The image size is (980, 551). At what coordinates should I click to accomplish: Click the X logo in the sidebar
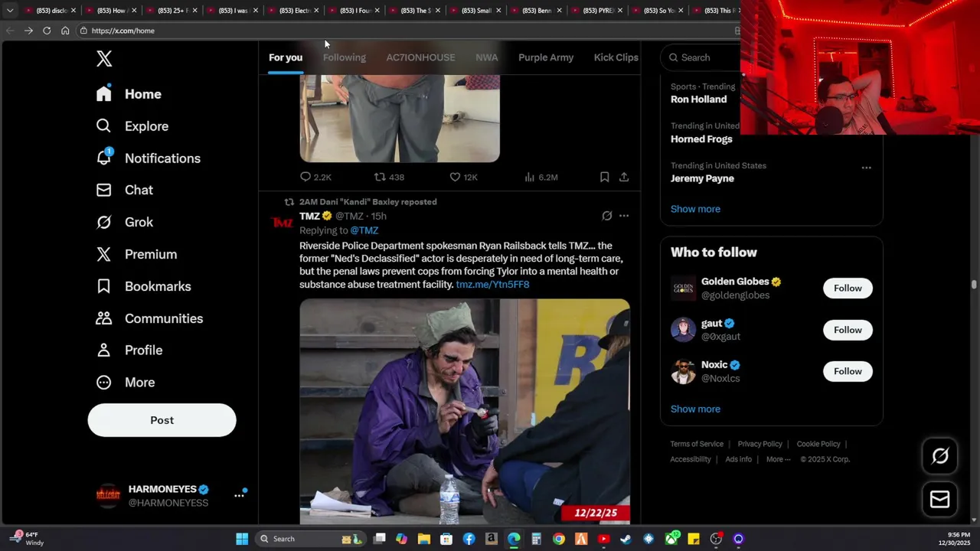click(x=104, y=59)
